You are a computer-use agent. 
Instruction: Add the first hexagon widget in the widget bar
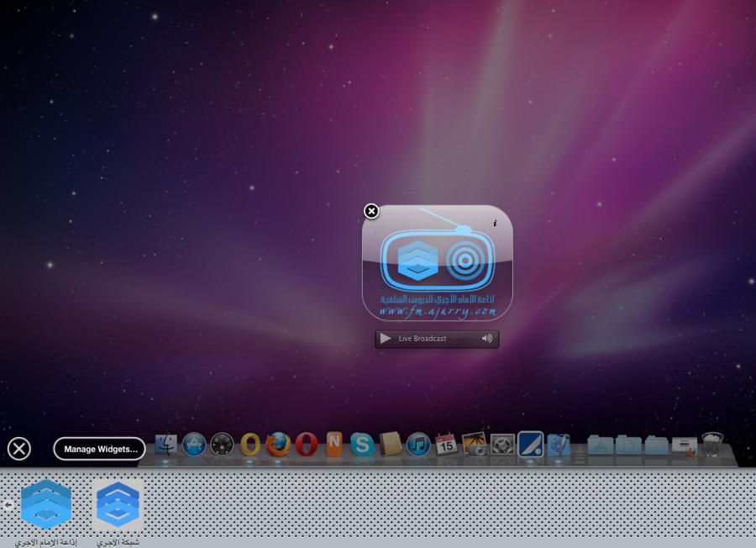46,504
